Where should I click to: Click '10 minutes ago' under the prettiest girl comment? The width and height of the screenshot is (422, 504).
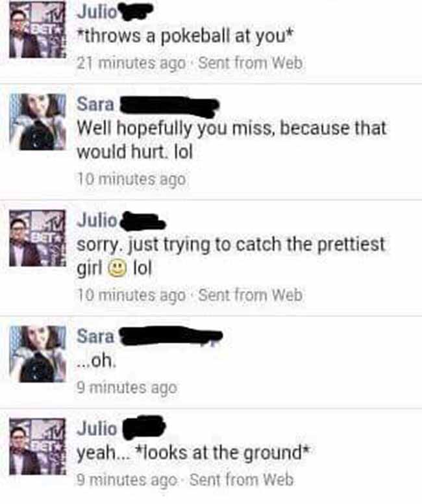pos(131,295)
